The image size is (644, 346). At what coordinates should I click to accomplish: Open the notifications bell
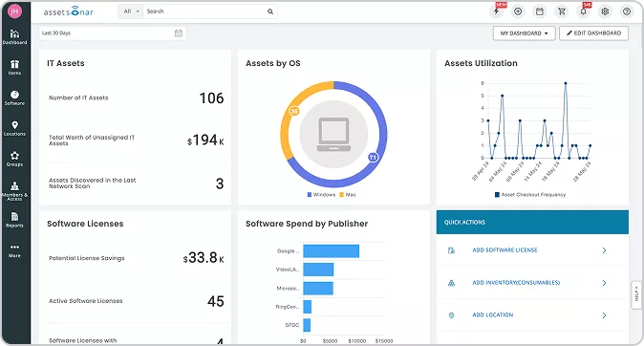click(x=583, y=11)
